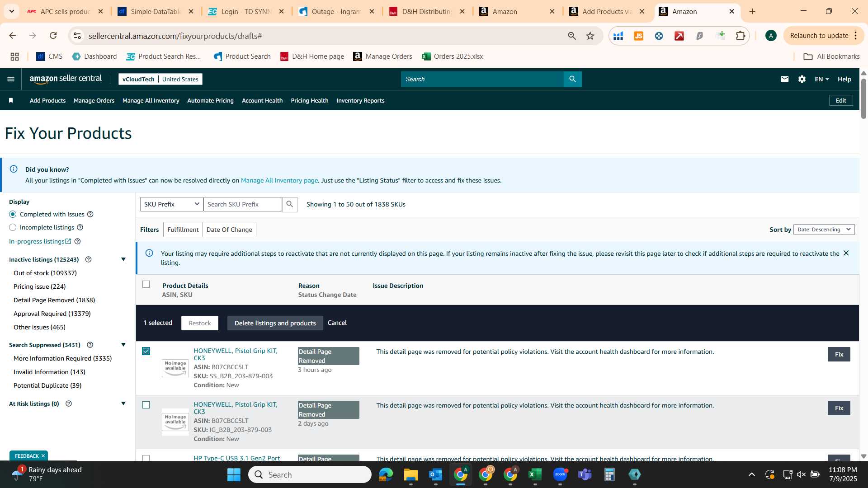The width and height of the screenshot is (868, 488).
Task: Click help icon beside At Risk listings
Action: (69, 404)
